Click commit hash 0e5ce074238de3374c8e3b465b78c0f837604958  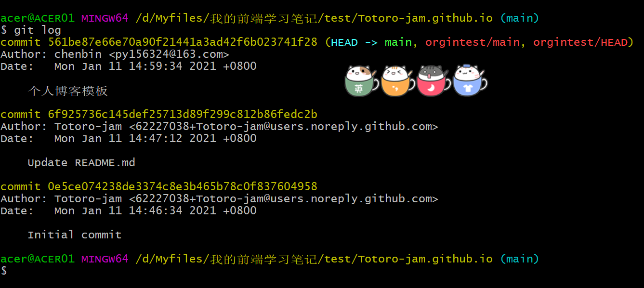[x=183, y=187]
